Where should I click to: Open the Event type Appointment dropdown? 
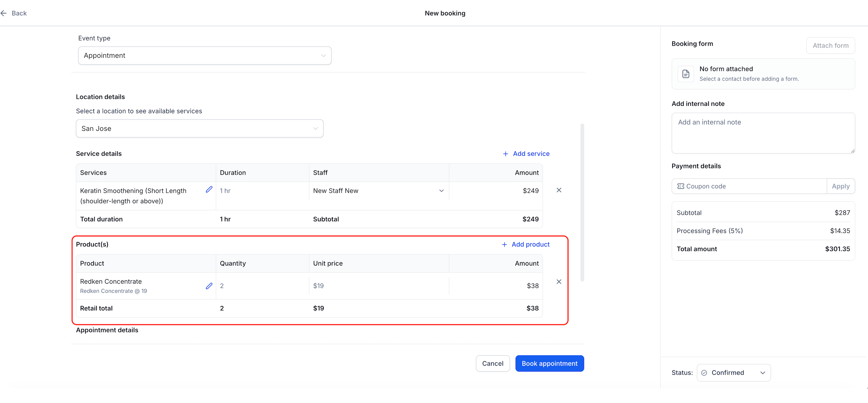click(205, 56)
